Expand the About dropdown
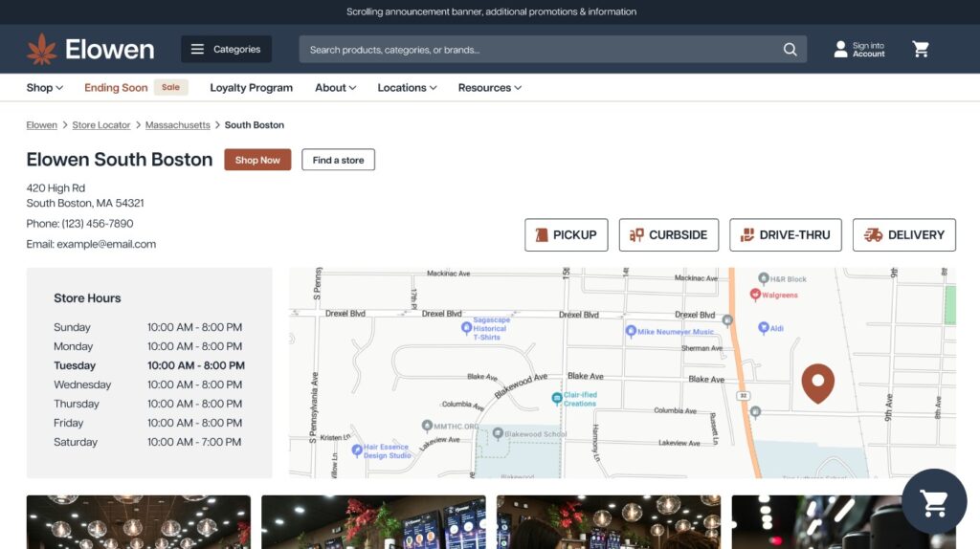 [x=336, y=87]
